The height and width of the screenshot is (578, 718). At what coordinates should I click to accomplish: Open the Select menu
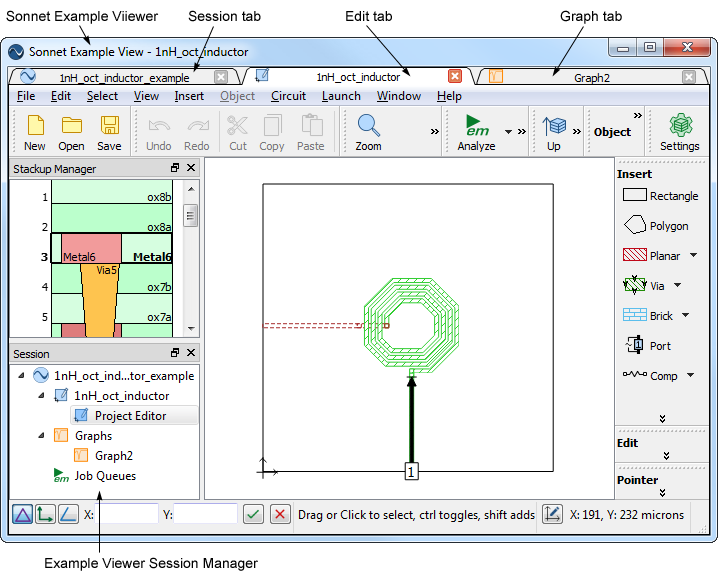click(102, 96)
